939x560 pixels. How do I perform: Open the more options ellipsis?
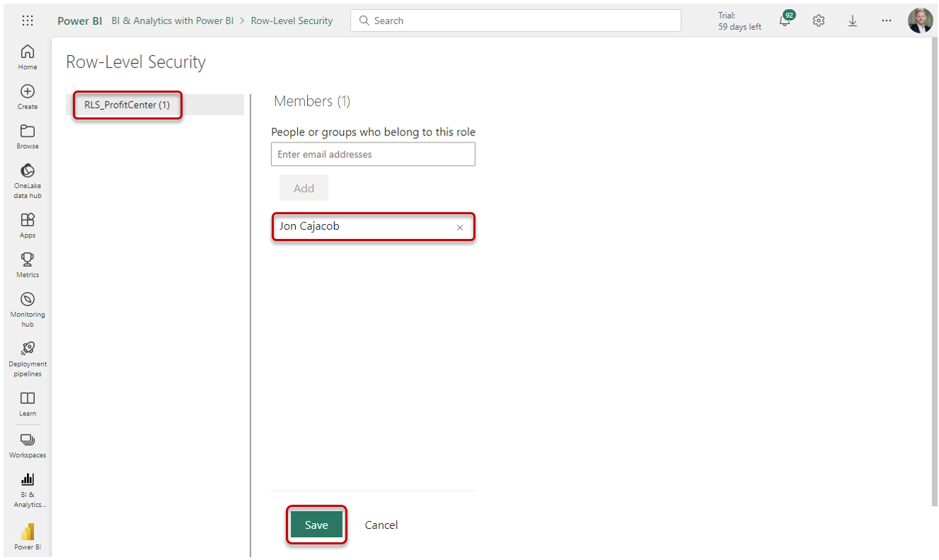pyautogui.click(x=887, y=21)
